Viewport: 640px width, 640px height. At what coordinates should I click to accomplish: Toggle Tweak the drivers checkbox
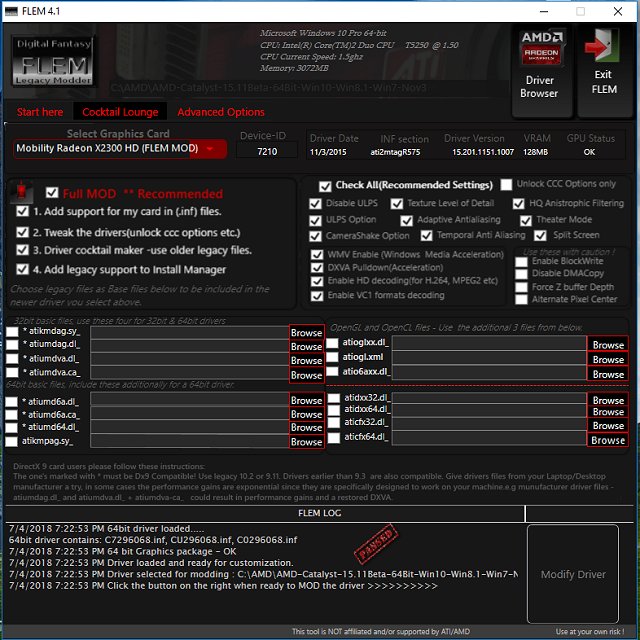click(x=22, y=232)
